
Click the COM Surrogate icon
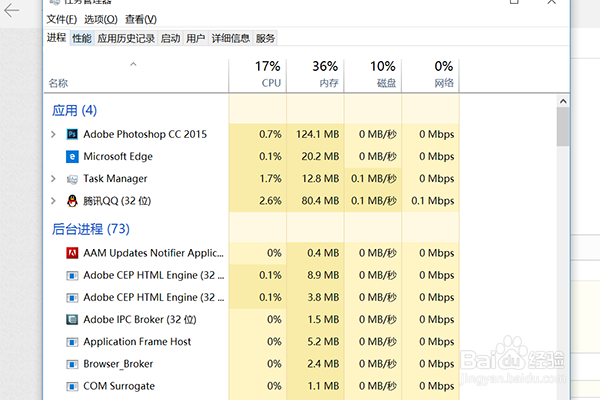tap(72, 386)
